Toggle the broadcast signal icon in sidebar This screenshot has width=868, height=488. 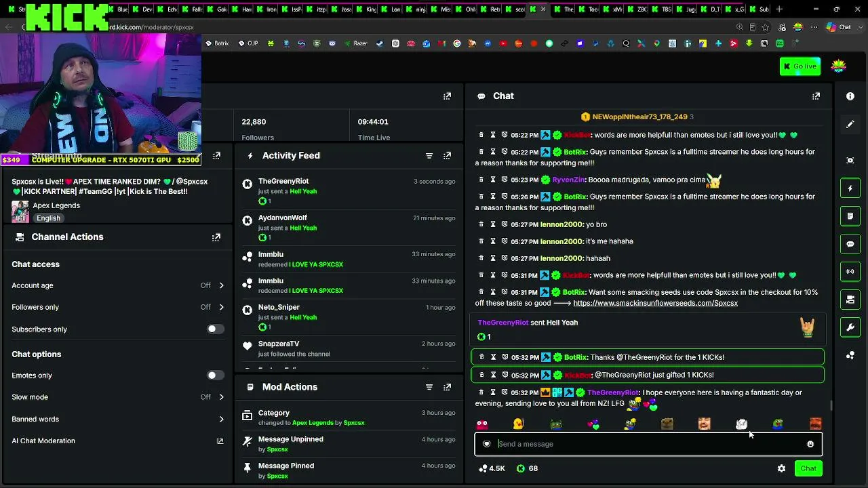coord(850,272)
